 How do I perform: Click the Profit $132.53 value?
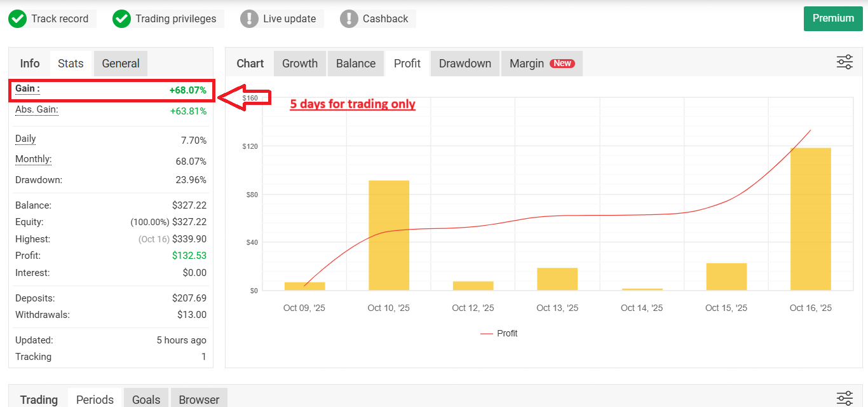coord(189,256)
